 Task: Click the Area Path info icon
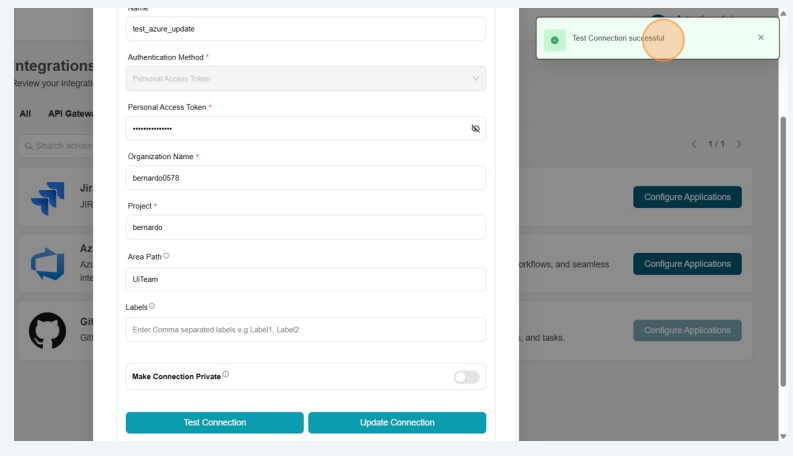click(166, 256)
